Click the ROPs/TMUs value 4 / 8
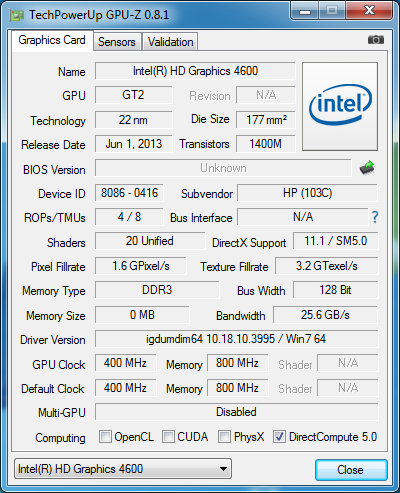Image resolution: width=400 pixels, height=493 pixels. coord(129,217)
